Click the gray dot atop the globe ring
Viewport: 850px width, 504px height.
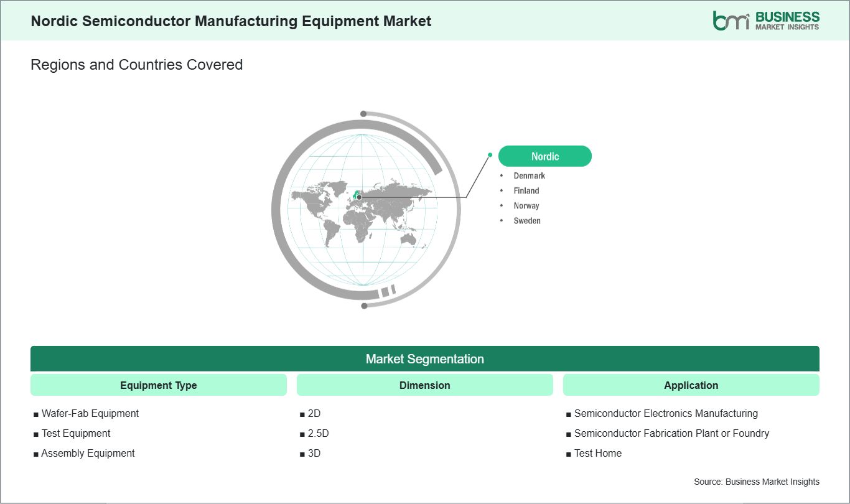363,114
